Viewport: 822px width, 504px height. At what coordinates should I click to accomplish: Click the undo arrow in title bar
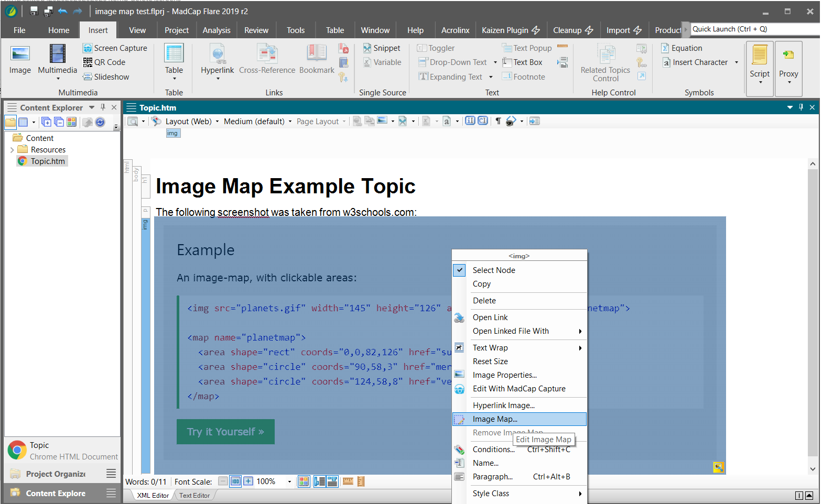pyautogui.click(x=63, y=11)
